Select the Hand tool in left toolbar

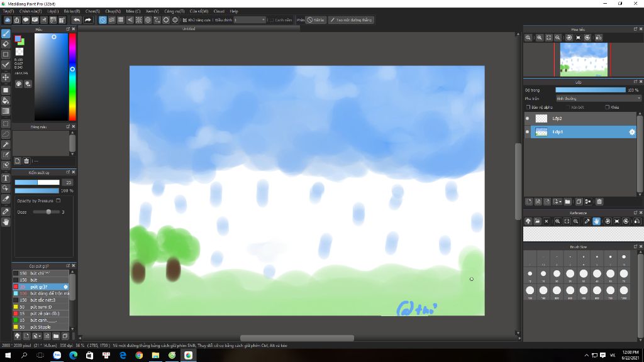tap(6, 222)
